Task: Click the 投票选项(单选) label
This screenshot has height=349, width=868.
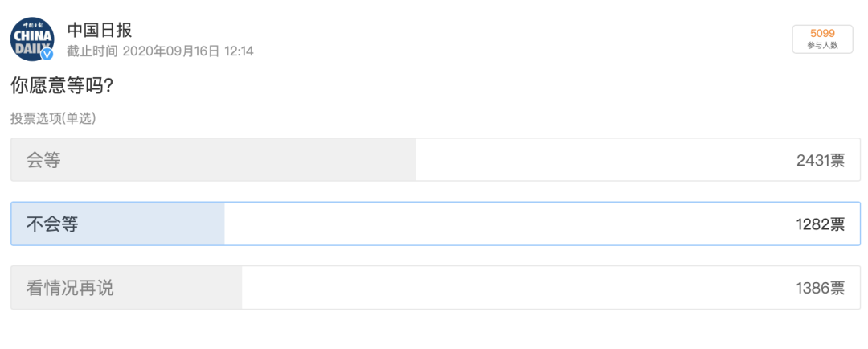Action: 53,118
